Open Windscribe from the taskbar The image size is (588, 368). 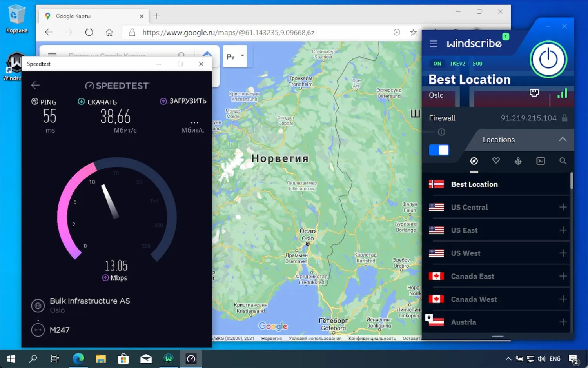169,359
